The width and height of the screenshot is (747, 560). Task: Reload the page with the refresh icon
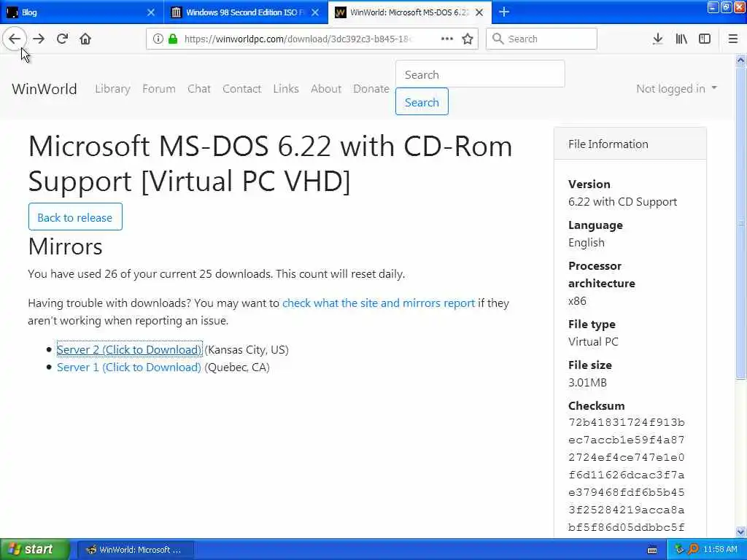coord(62,39)
